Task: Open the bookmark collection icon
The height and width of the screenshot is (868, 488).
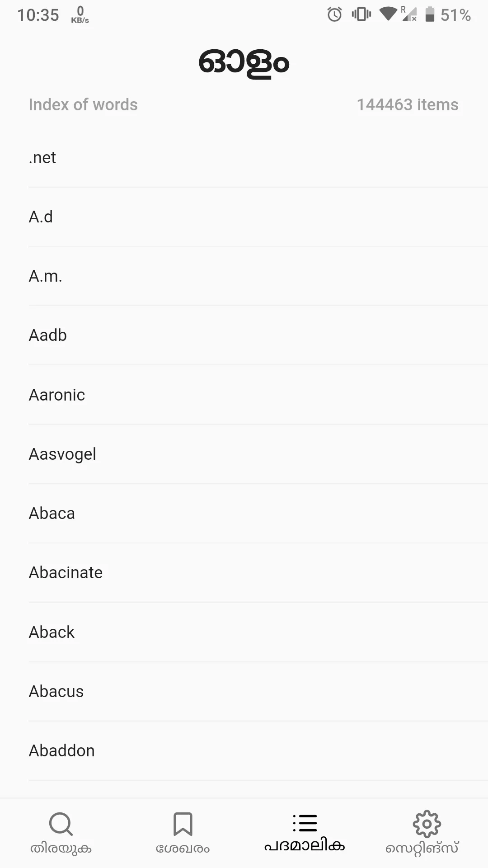Action: click(183, 824)
